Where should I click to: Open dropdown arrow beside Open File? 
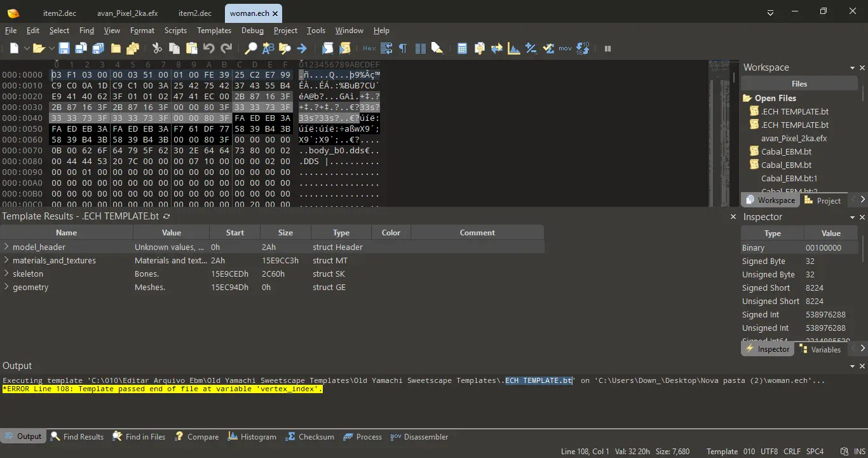51,48
